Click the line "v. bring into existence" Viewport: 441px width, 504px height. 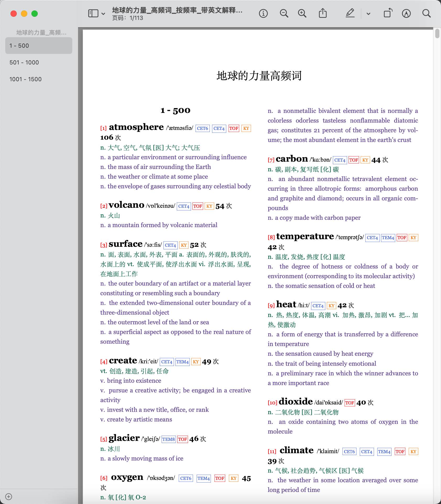click(x=131, y=381)
